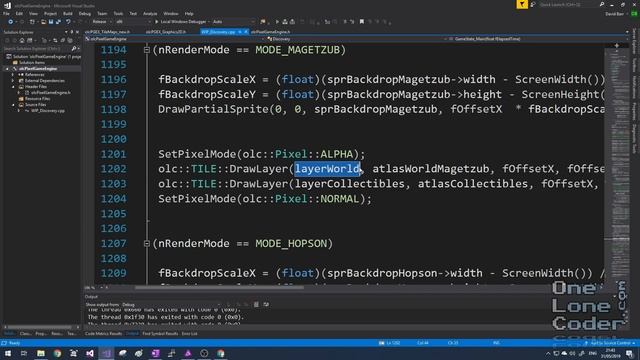Open the Release configuration dropdown
The width and height of the screenshot is (640, 360).
101,22
